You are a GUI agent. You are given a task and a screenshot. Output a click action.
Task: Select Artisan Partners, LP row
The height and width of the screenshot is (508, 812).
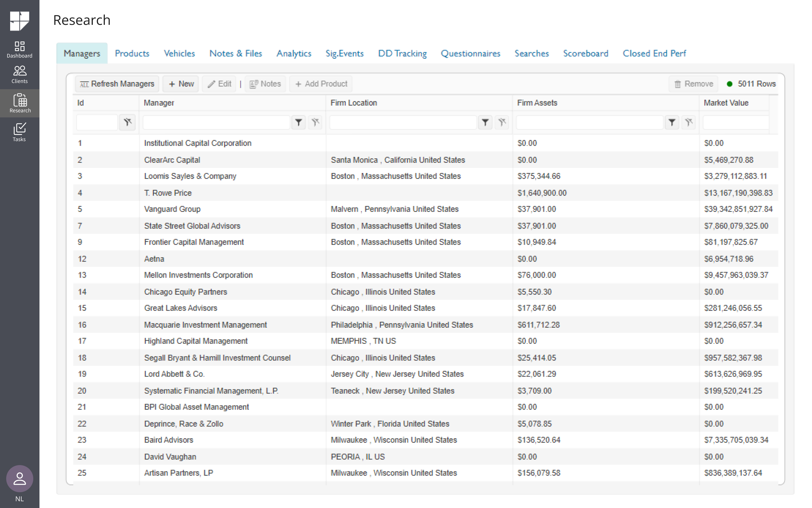point(425,473)
